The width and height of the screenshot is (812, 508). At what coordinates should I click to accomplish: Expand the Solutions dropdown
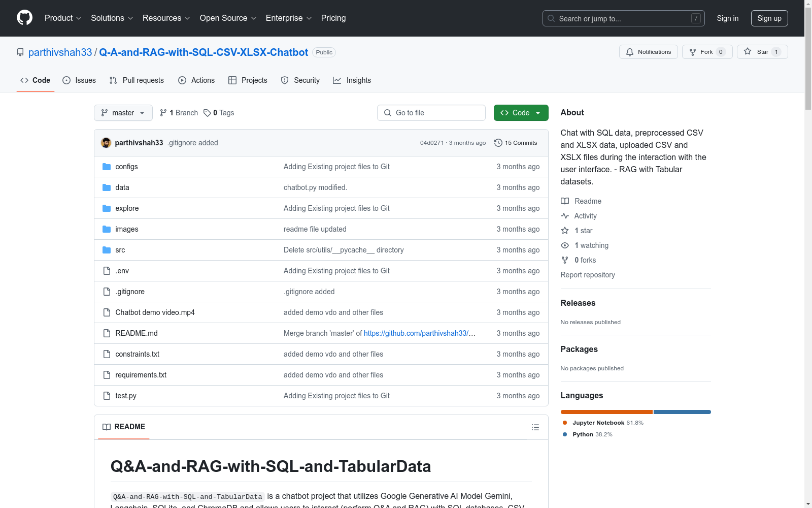pos(112,18)
